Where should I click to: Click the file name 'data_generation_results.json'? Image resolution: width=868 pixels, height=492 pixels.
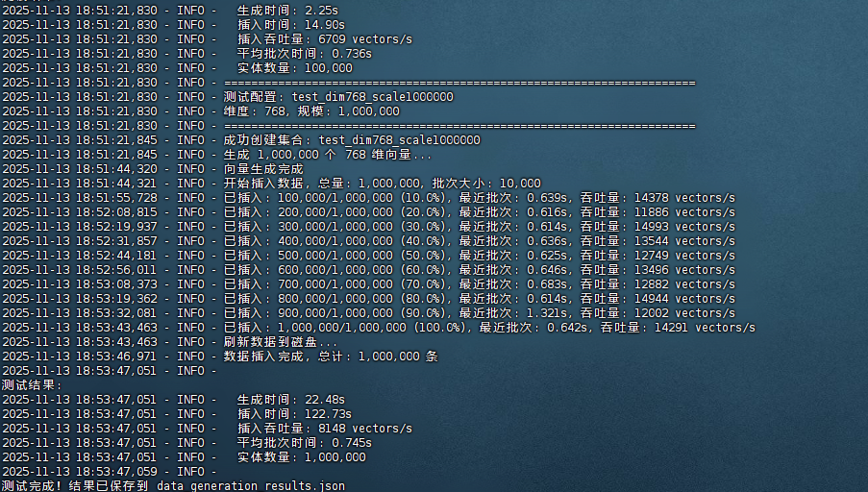coord(251,485)
